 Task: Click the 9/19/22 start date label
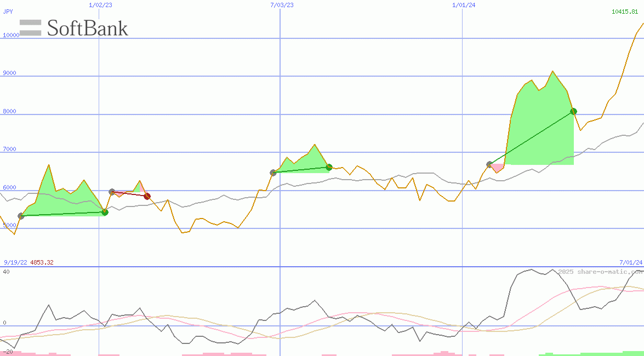point(15,262)
